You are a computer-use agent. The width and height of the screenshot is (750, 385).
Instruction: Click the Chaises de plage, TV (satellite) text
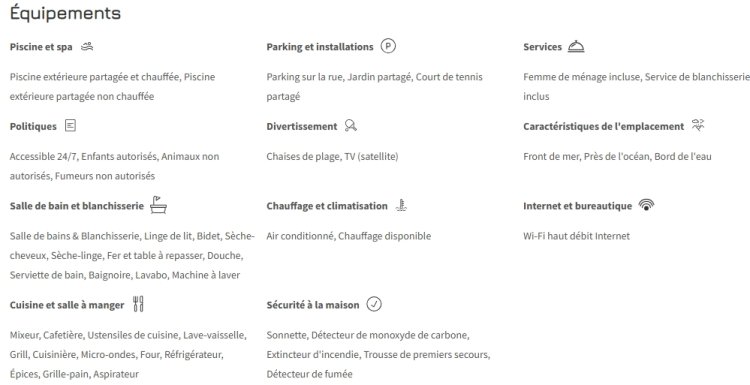coord(332,156)
